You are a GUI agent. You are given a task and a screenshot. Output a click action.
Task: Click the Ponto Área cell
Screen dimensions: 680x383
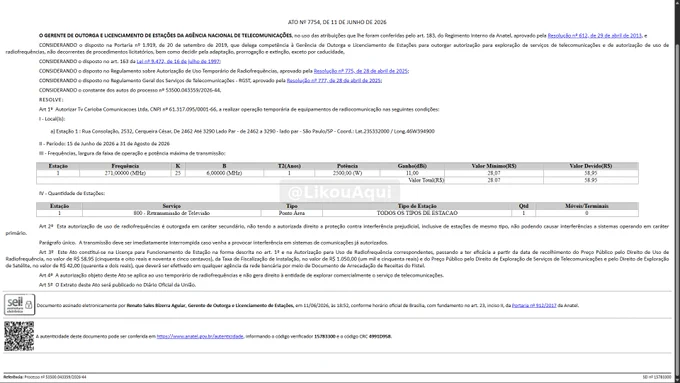(292, 213)
